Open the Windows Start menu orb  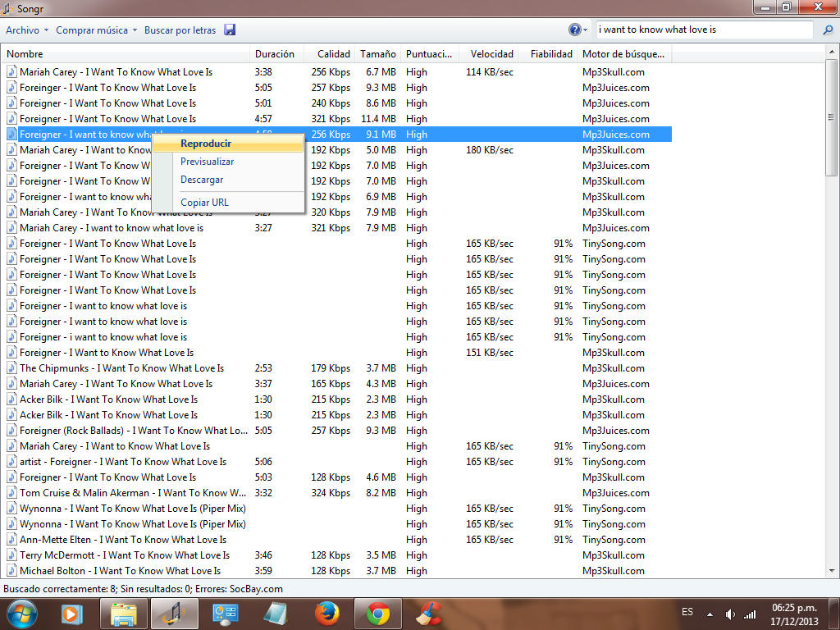click(22, 614)
